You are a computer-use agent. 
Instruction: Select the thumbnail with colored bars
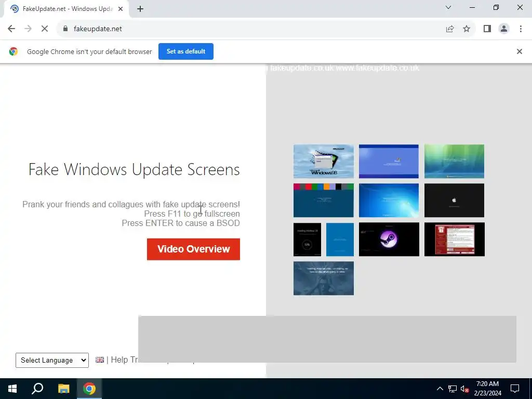[x=323, y=201]
